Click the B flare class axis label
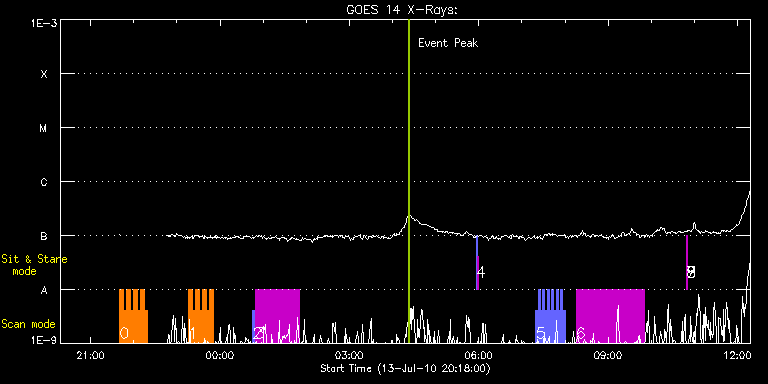Viewport: 768px width, 384px height. (x=44, y=236)
